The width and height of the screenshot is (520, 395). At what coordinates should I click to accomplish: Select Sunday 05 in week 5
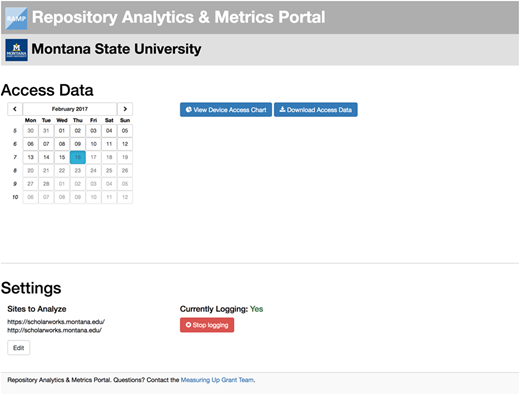click(125, 131)
